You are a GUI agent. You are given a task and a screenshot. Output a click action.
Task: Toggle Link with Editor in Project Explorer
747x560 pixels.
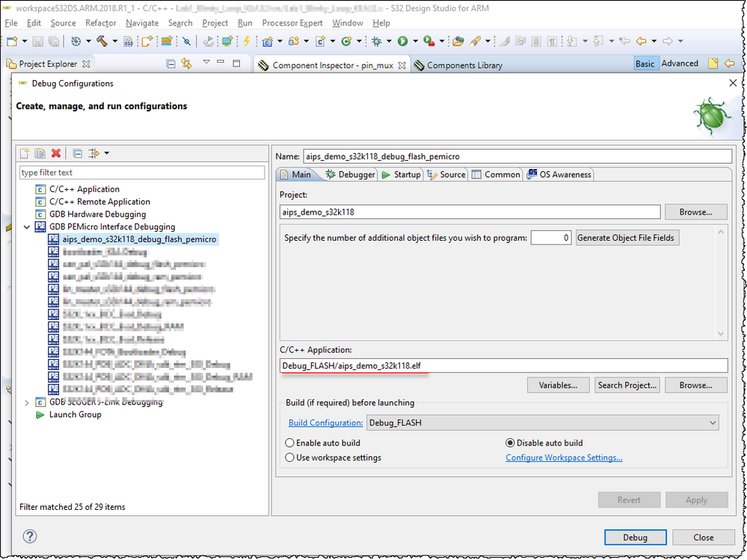(x=186, y=64)
